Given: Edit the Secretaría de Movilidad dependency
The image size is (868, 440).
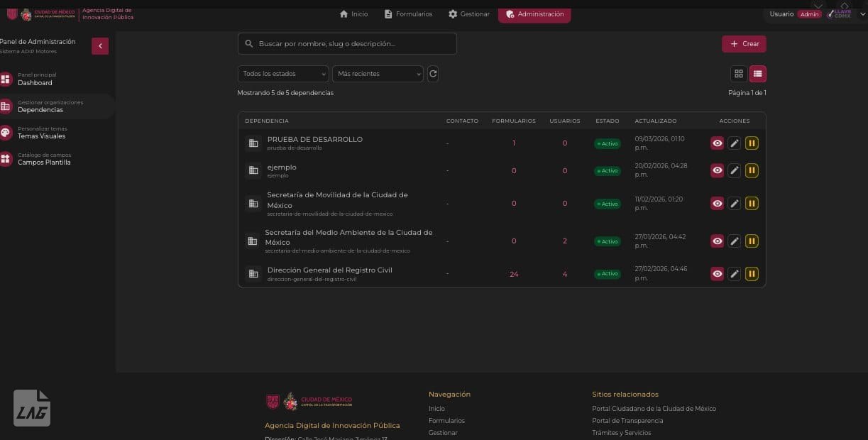Looking at the screenshot, I should (735, 204).
